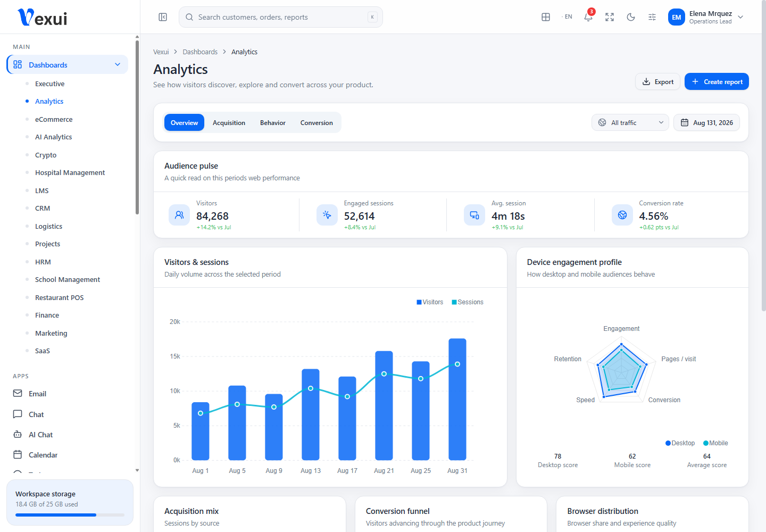Open the Executive dashboard link
766x532 pixels.
(49, 84)
